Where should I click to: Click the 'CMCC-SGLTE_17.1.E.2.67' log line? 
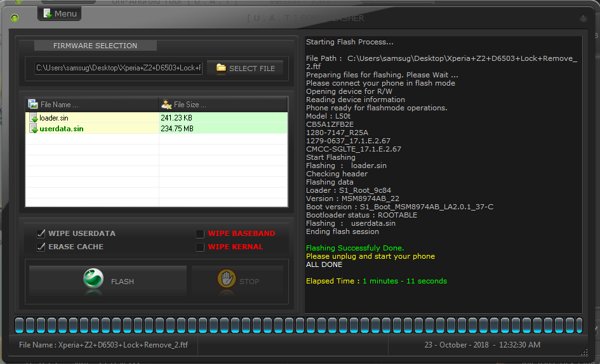coord(354,149)
